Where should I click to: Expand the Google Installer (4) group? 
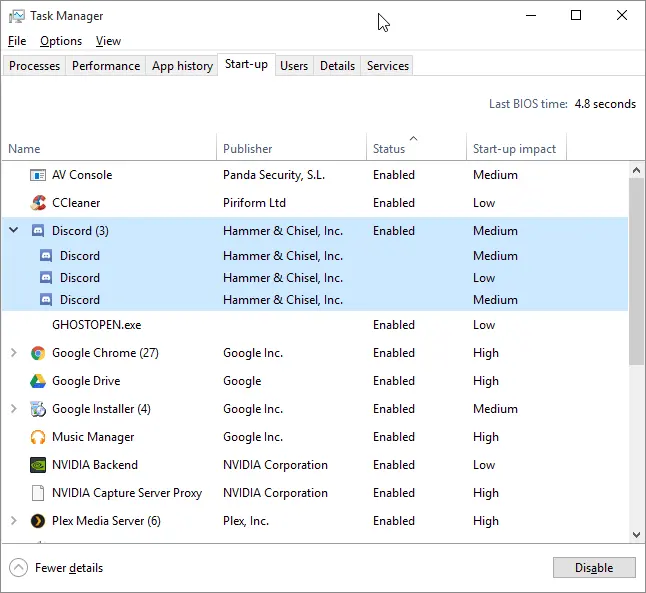tap(14, 409)
